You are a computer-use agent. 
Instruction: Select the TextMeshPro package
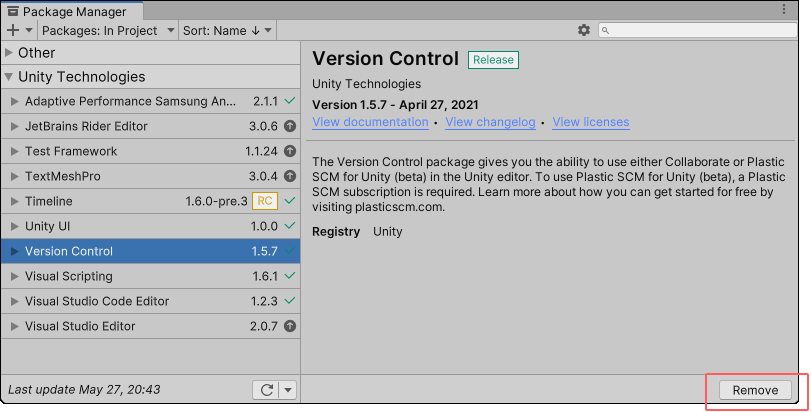(x=151, y=176)
